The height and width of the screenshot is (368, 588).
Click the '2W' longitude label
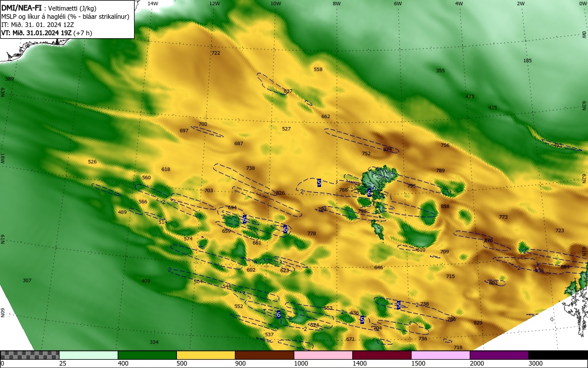[520, 4]
